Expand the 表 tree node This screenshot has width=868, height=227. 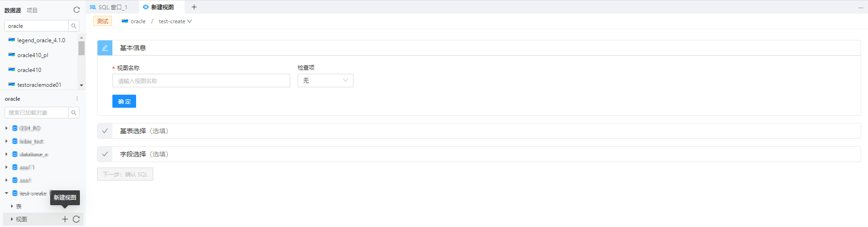[12, 206]
